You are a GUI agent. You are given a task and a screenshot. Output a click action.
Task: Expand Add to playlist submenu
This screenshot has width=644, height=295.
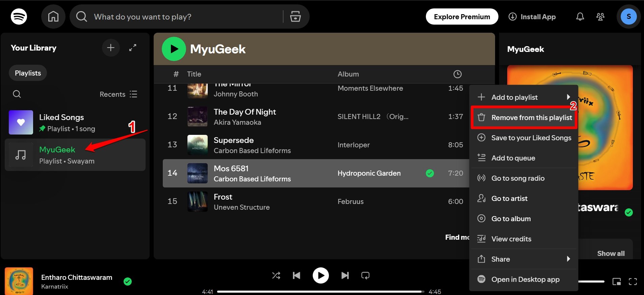pos(524,97)
